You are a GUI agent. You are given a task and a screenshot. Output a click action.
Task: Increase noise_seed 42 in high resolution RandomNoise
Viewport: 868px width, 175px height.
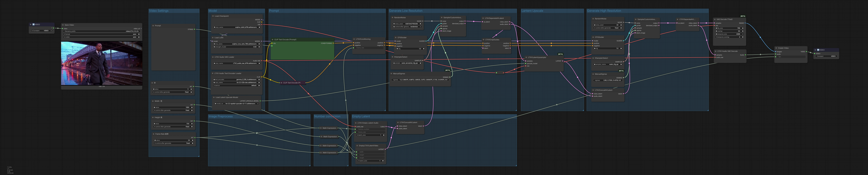(x=621, y=25)
